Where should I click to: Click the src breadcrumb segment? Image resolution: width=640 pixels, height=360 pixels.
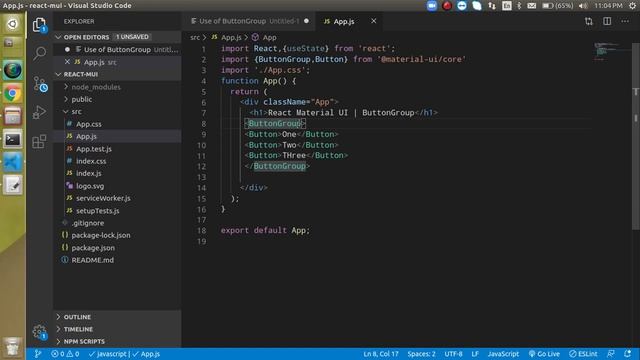tap(195, 38)
